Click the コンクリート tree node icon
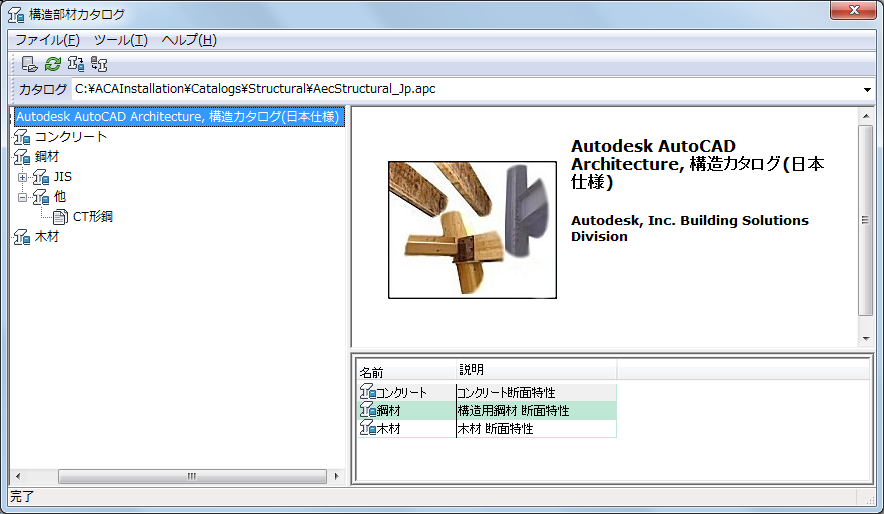884x514 pixels. click(x=22, y=137)
